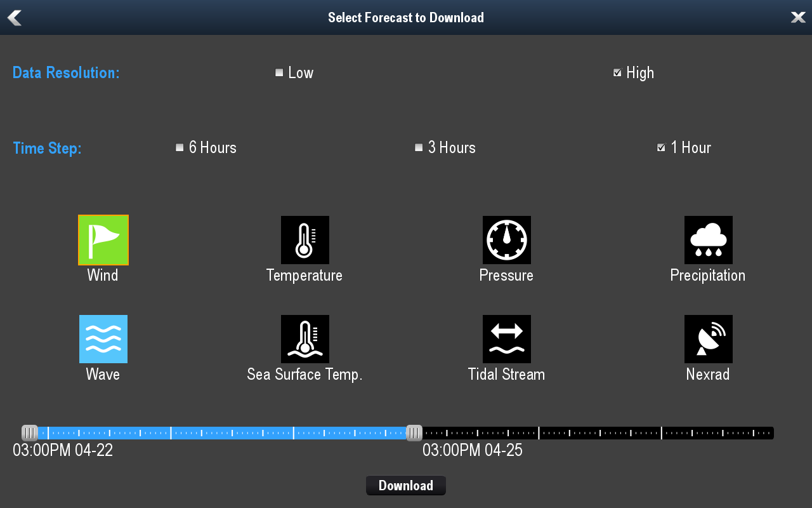Screen dimensions: 812x508
Task: Select the Precipitation rain cloud icon
Action: (x=709, y=240)
